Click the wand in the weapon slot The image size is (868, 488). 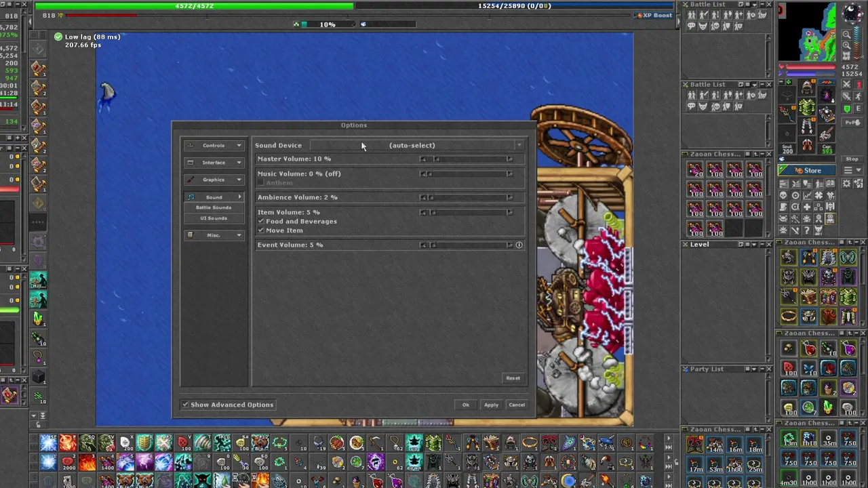click(x=787, y=113)
